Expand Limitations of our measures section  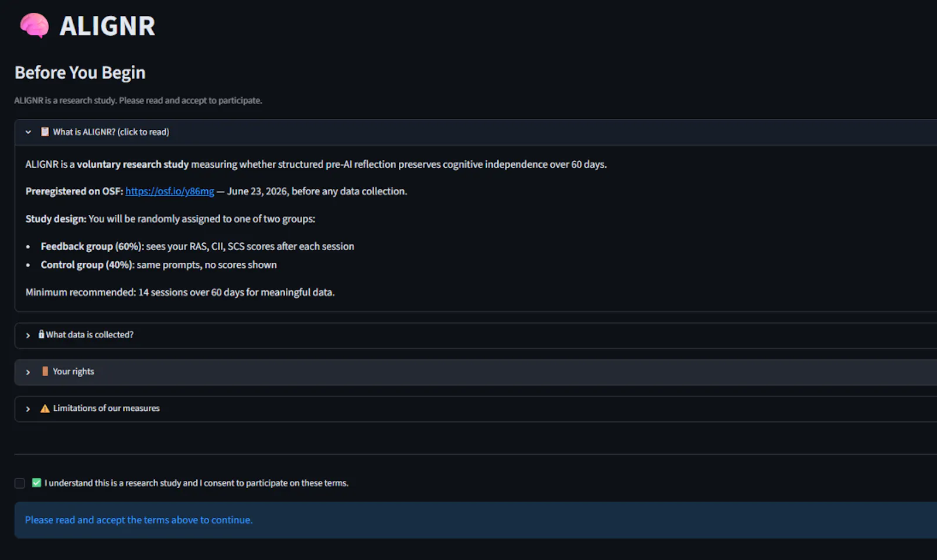(x=476, y=409)
